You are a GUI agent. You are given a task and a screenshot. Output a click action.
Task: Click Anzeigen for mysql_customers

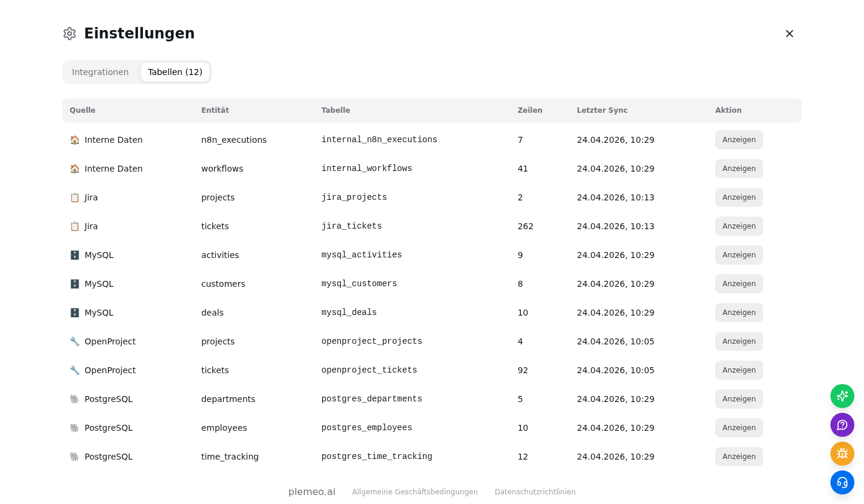tap(739, 284)
